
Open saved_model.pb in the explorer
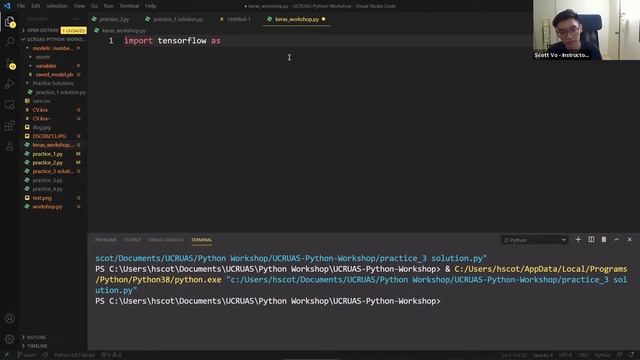54,74
